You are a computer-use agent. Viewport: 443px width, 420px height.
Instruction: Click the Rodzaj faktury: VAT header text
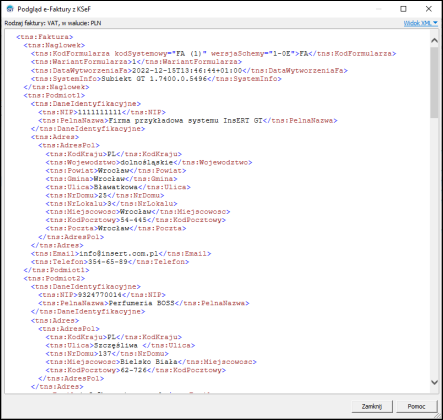click(53, 23)
